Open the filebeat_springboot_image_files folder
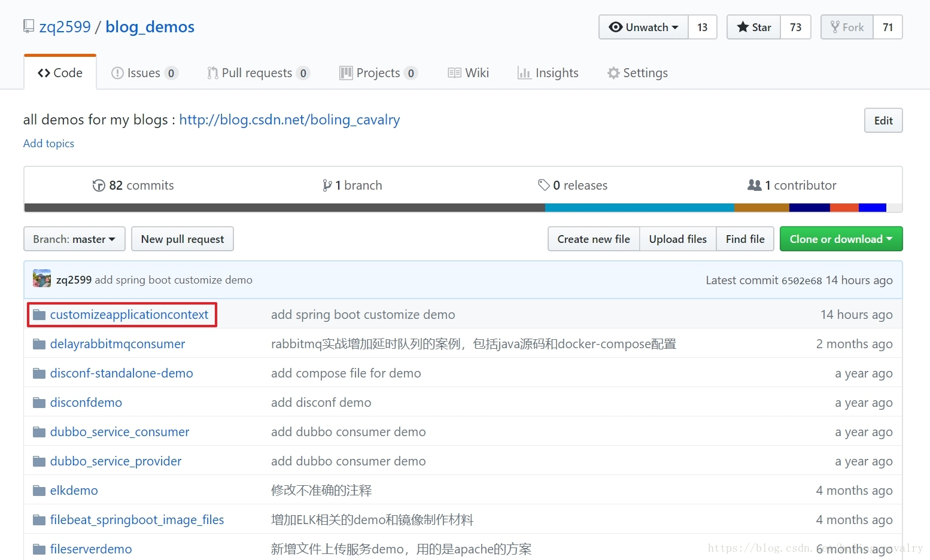Image resolution: width=930 pixels, height=560 pixels. [x=137, y=520]
